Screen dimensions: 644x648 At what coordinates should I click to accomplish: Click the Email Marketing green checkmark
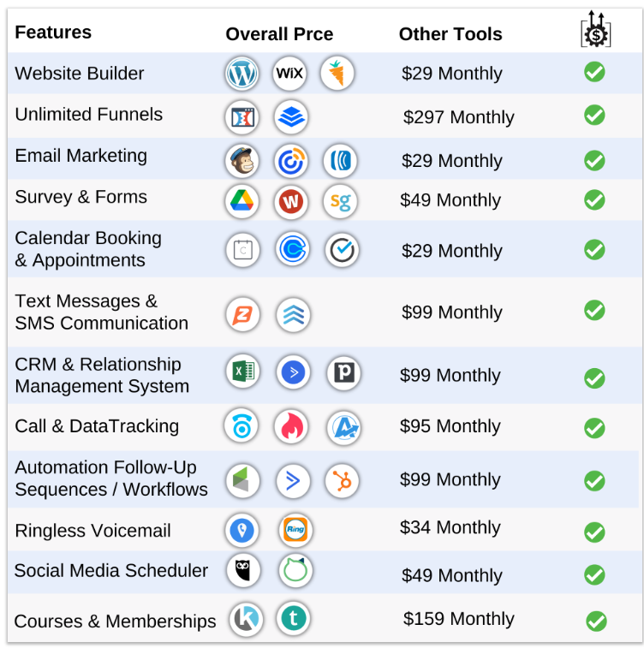[x=594, y=160]
